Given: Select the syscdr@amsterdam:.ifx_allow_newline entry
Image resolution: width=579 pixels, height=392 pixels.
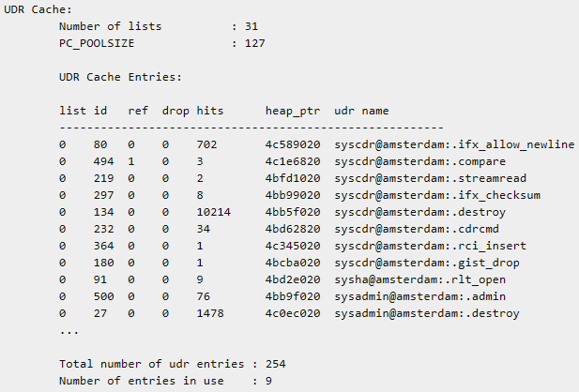Looking at the screenshot, I should click(x=454, y=144).
